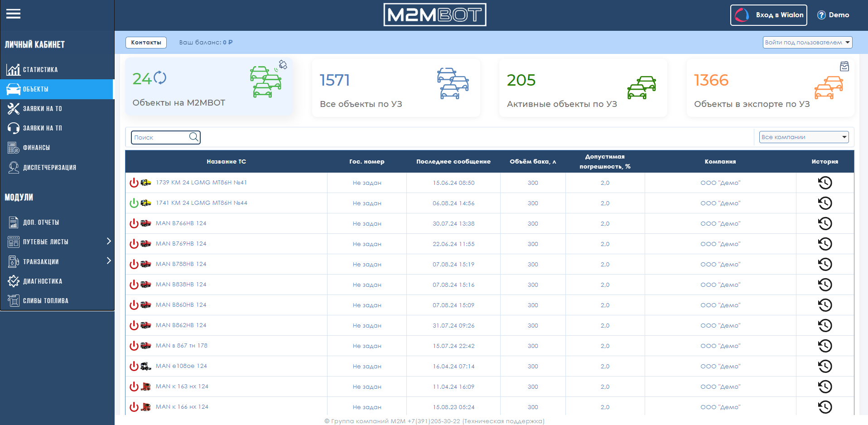Click ООО "Демо" in MAN B838HB row

tap(720, 285)
